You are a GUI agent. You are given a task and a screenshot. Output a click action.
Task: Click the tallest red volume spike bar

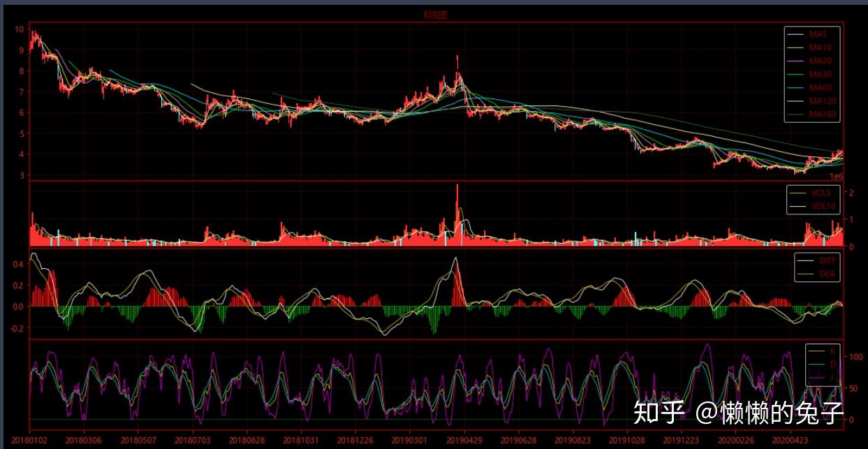tap(459, 209)
